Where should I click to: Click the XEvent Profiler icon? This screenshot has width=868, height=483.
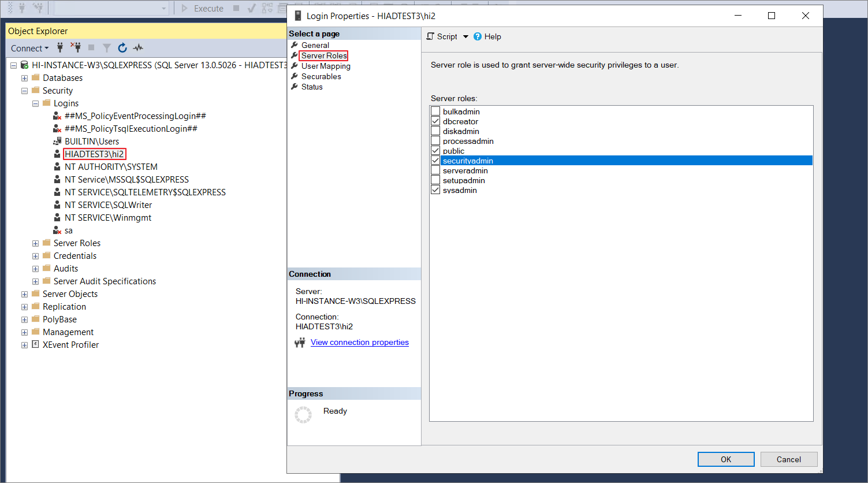[35, 345]
